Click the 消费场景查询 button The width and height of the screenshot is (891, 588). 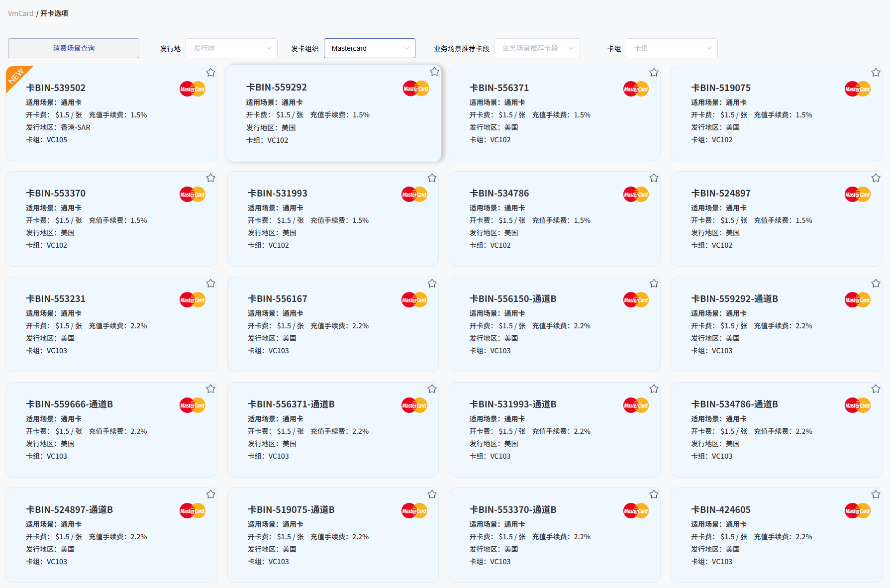[73, 48]
